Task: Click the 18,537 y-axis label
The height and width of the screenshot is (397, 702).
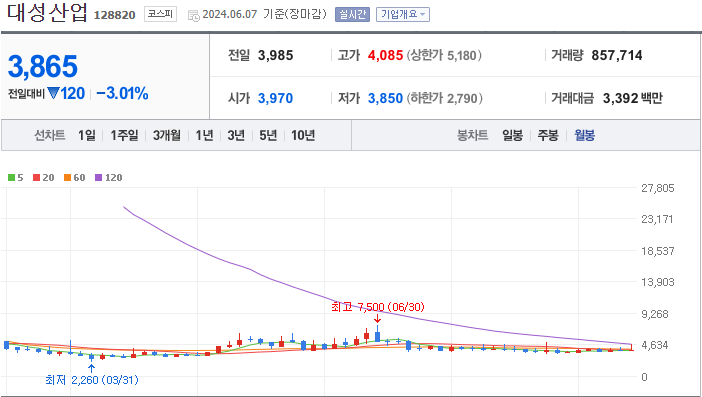Action: pyautogui.click(x=658, y=251)
